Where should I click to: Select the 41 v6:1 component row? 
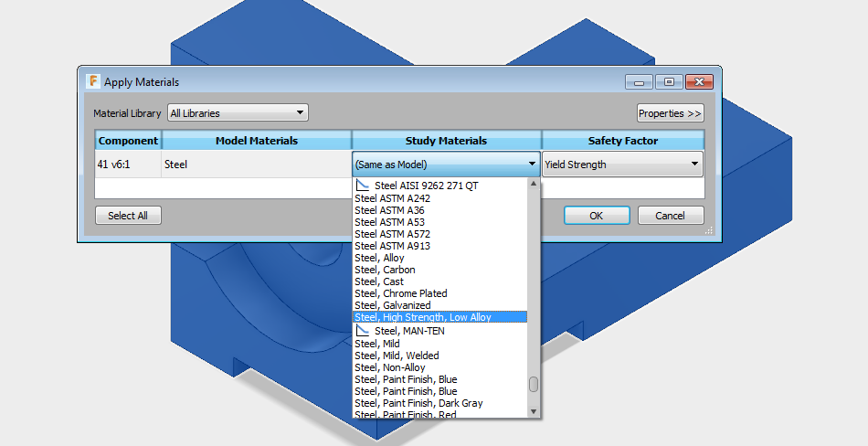[x=128, y=165]
